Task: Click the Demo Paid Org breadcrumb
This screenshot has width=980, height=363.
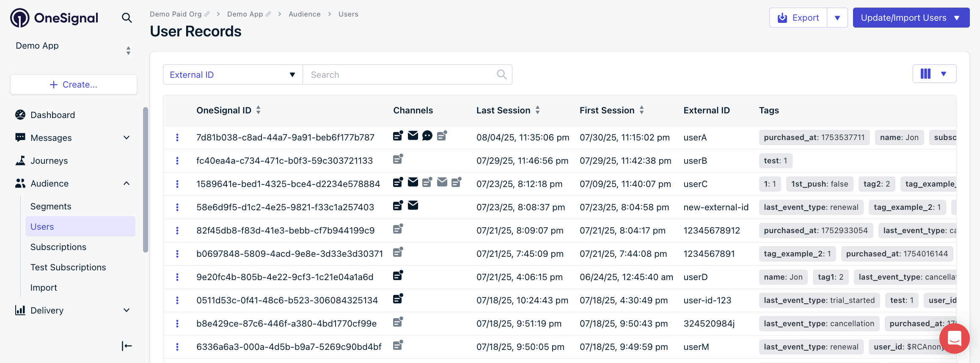Action: 176,14
